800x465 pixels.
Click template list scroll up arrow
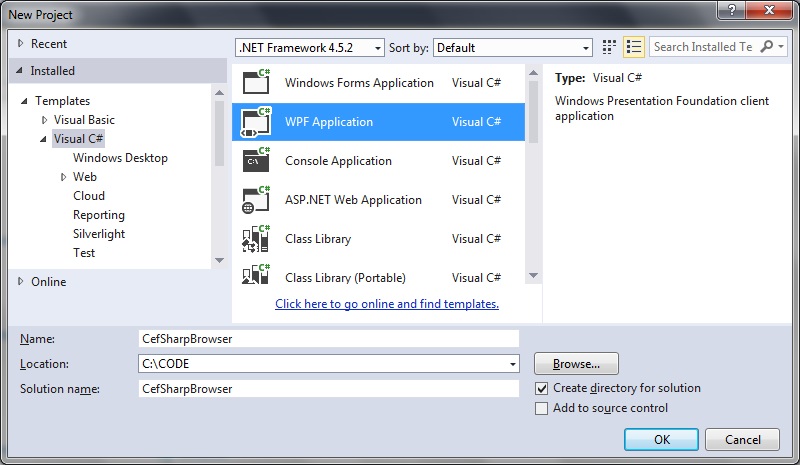[533, 72]
